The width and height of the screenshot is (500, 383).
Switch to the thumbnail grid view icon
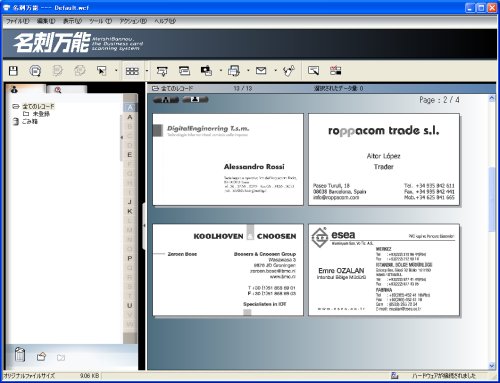132,71
